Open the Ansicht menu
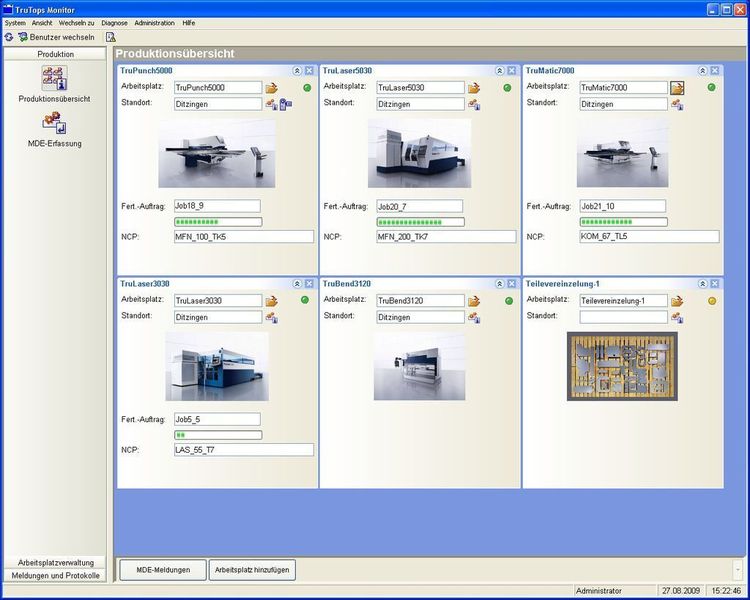 tap(42, 23)
